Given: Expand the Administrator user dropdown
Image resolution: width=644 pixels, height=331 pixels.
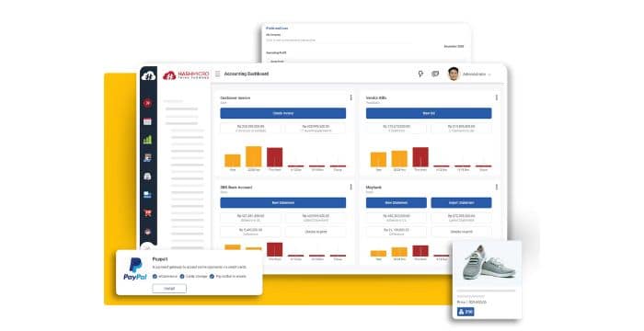Looking at the screenshot, I should pos(477,74).
